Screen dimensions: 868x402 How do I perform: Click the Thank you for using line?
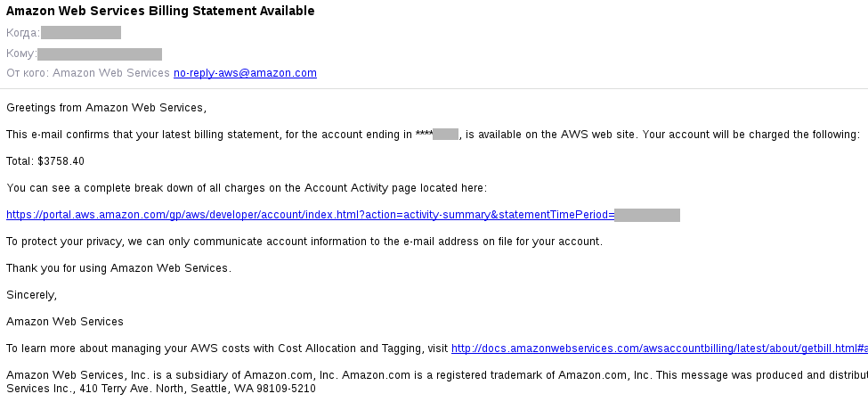pyautogui.click(x=119, y=267)
